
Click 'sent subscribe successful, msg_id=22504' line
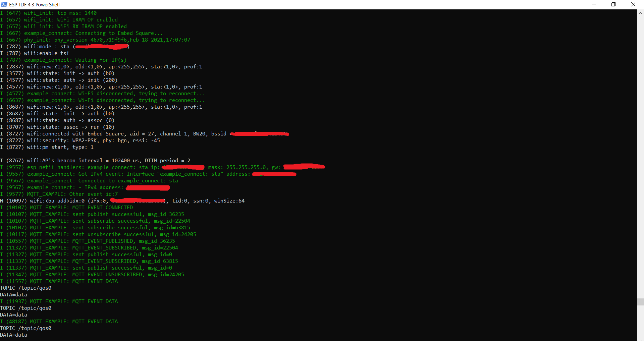[x=95, y=221]
